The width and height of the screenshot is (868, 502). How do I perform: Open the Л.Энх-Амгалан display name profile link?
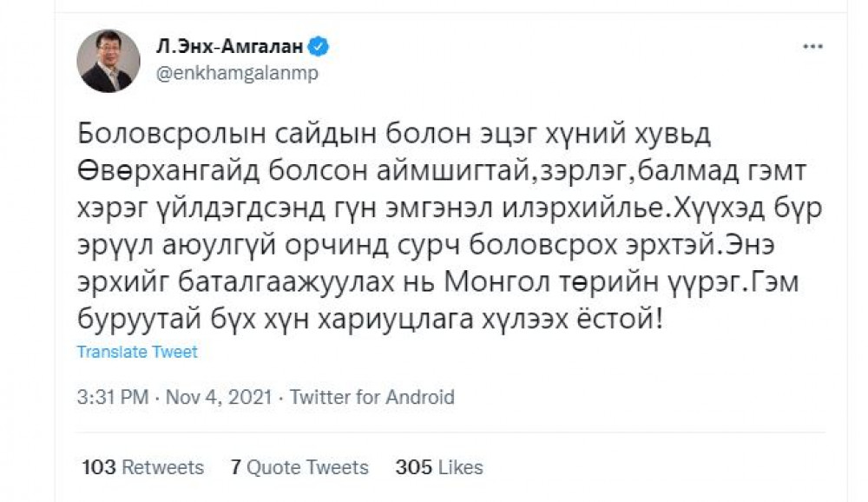point(230,47)
